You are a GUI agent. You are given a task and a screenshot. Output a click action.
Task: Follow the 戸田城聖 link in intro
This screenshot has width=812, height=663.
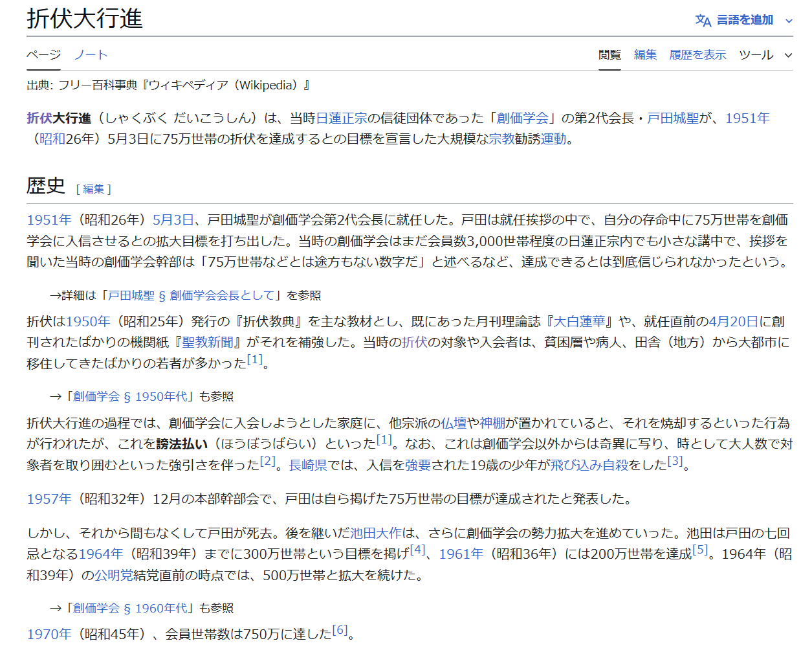click(x=673, y=118)
